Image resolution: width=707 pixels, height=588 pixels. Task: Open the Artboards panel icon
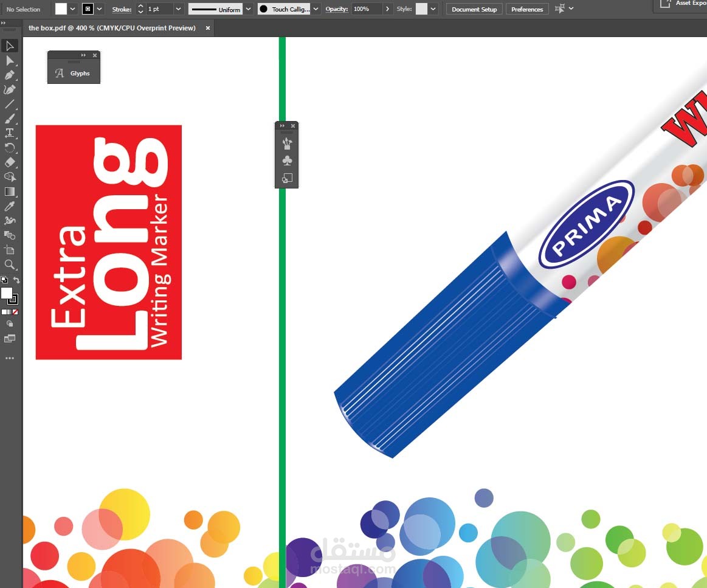[x=287, y=178]
